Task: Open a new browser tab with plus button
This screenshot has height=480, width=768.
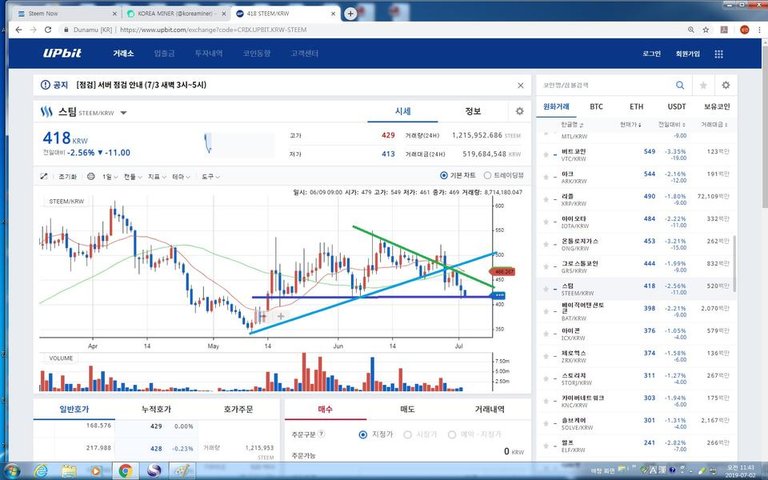Action: pyautogui.click(x=350, y=14)
